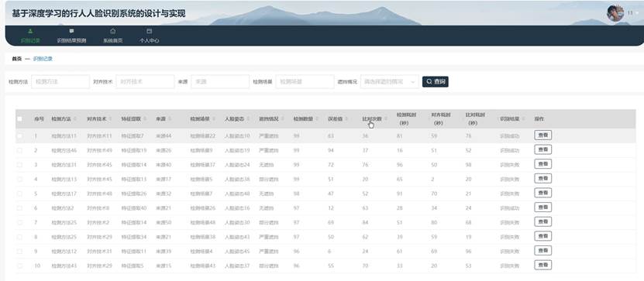Click 查看 button for row 8
644x281 pixels.
(543, 236)
